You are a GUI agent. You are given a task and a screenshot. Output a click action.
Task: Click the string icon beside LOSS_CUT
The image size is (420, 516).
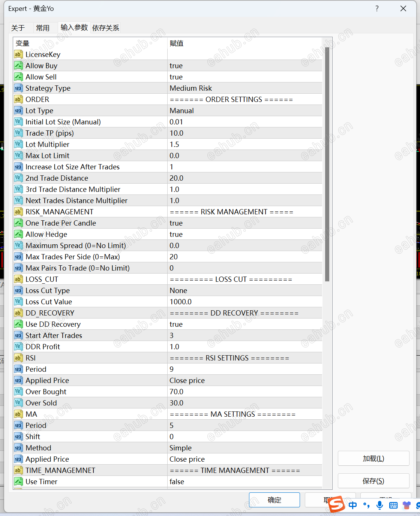pos(18,279)
